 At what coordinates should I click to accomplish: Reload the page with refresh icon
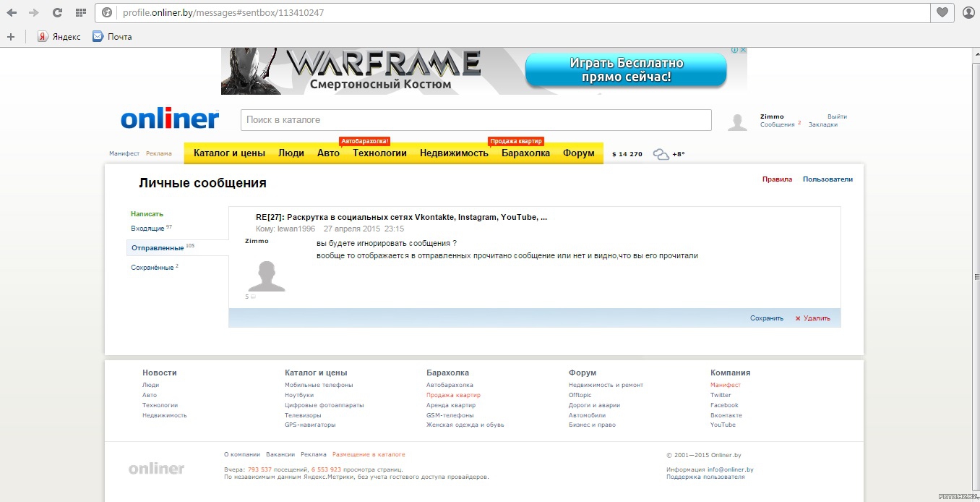point(57,12)
